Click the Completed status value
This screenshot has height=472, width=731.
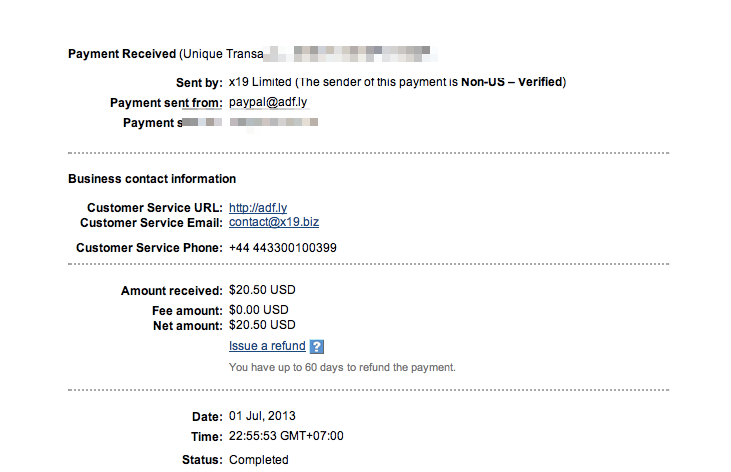pos(258,460)
